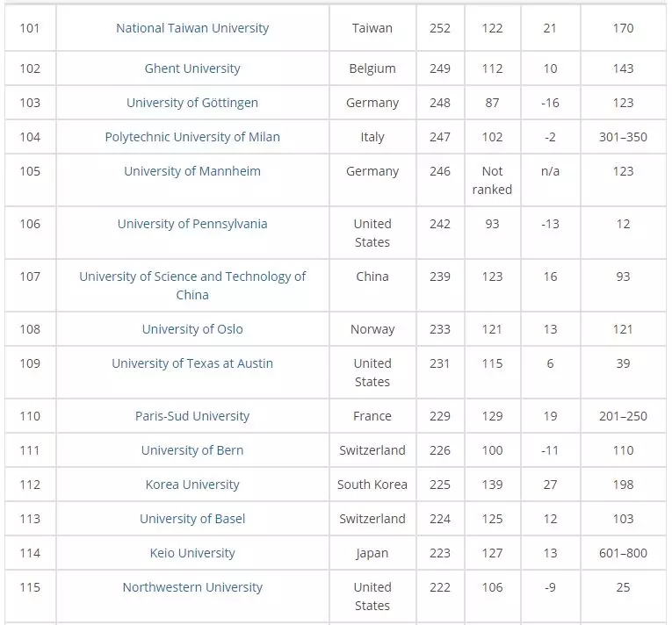Image resolution: width=672 pixels, height=625 pixels.
Task: Open the University of Basel link
Action: [192, 519]
